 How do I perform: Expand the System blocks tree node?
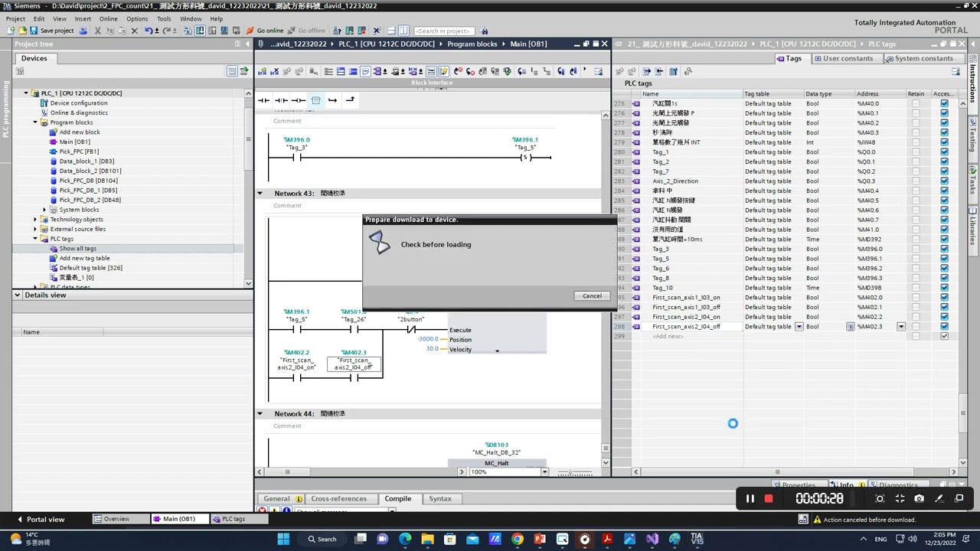pos(44,210)
